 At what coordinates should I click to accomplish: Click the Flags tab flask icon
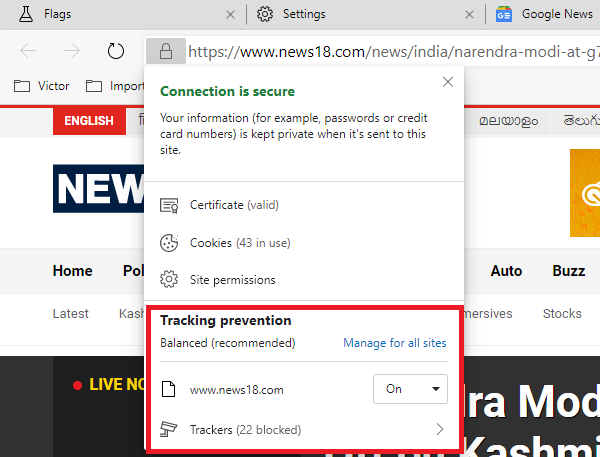[x=26, y=14]
